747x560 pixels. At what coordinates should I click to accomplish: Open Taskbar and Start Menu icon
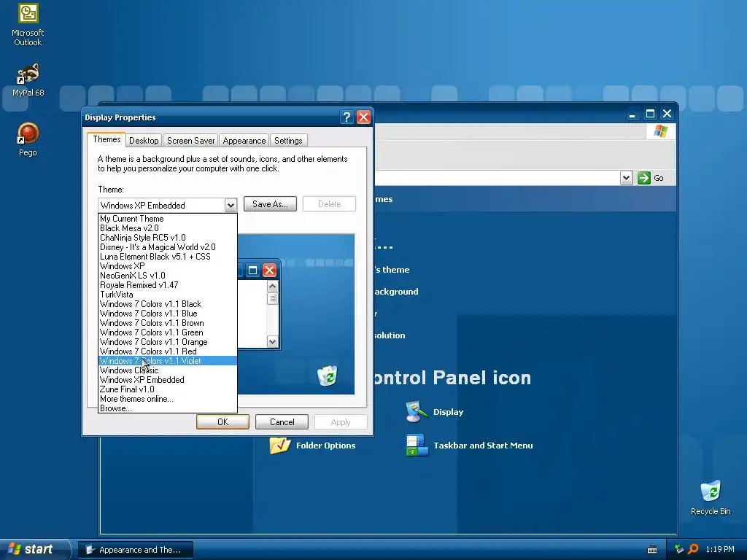click(x=417, y=446)
